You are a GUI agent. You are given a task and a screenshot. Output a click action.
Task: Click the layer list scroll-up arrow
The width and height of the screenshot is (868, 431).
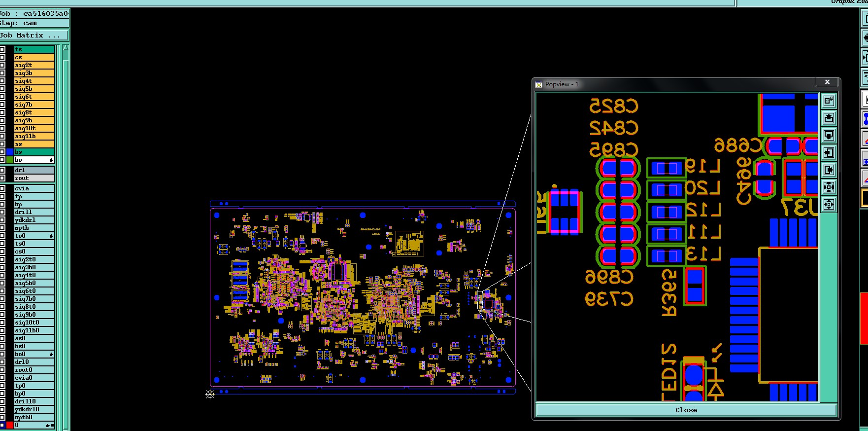coord(66,48)
